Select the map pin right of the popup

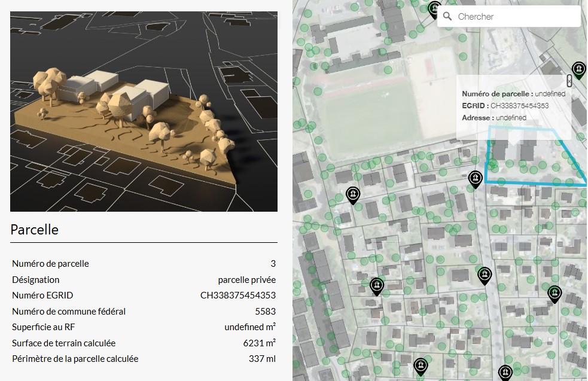coord(578,69)
